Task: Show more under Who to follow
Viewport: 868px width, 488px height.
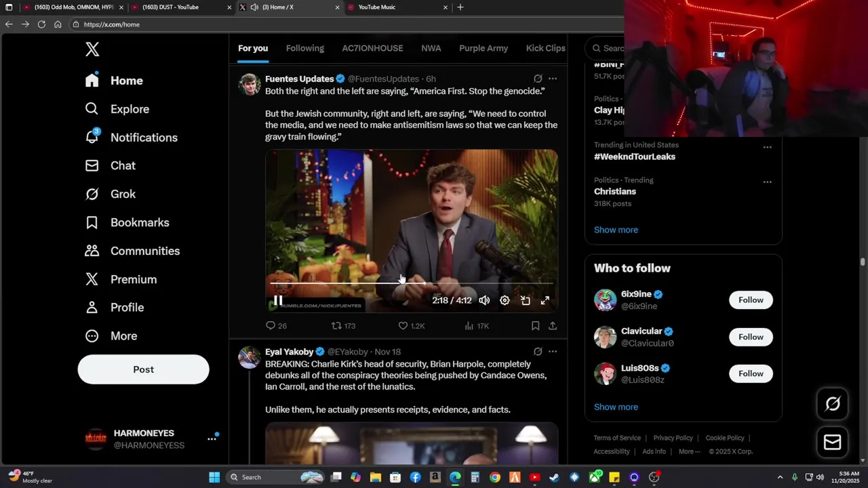Action: [x=616, y=407]
